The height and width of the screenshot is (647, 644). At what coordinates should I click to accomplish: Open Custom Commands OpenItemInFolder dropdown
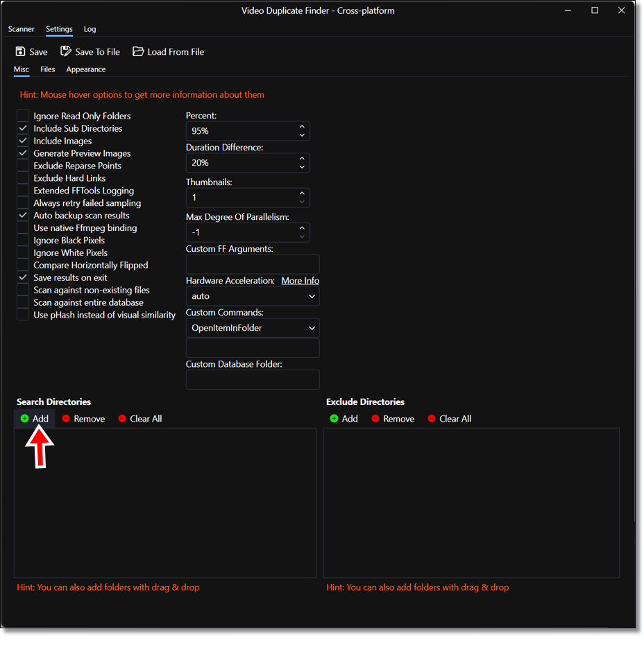click(x=252, y=327)
